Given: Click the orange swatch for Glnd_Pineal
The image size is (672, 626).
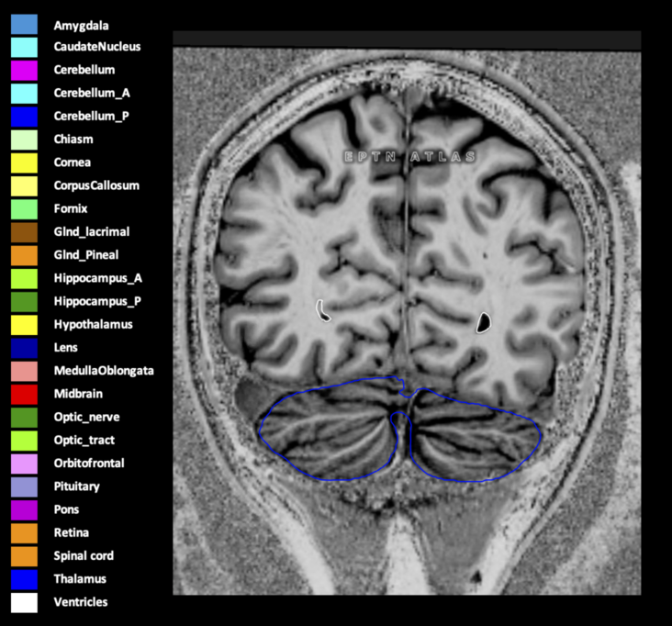Looking at the screenshot, I should tap(24, 256).
